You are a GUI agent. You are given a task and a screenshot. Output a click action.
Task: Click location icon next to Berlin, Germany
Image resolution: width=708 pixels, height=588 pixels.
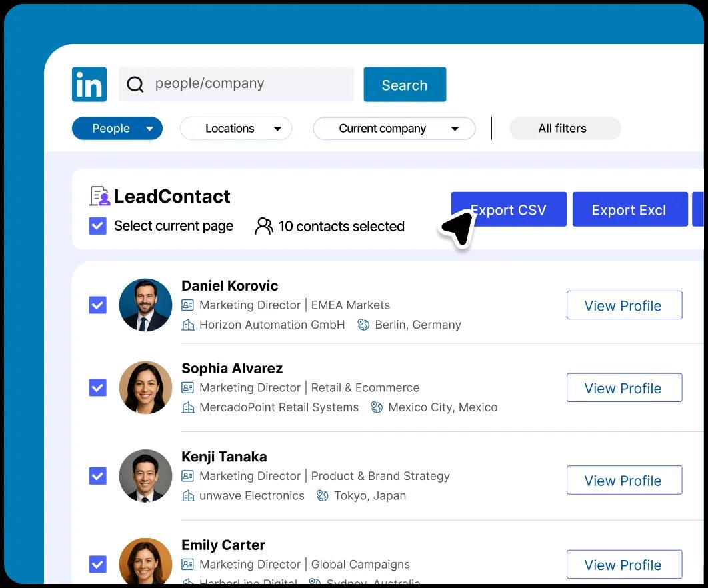point(363,325)
